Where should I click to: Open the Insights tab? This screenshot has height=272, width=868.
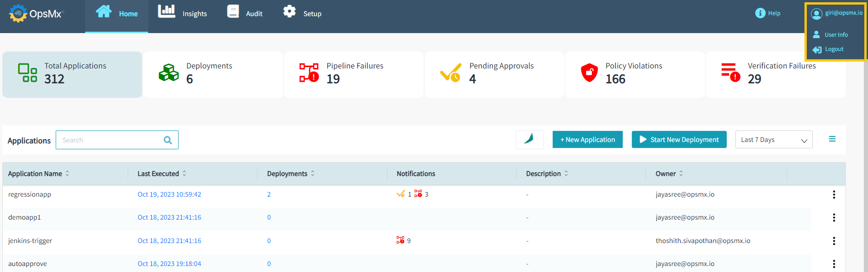[x=183, y=13]
